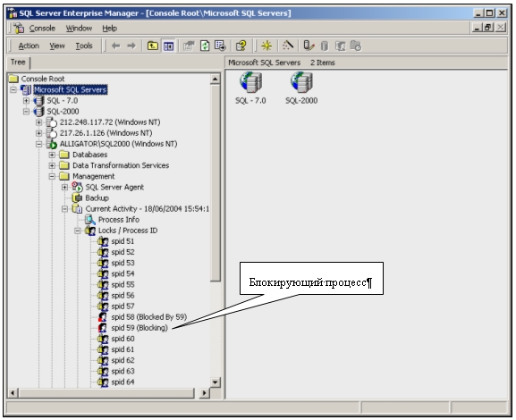The height and width of the screenshot is (420, 516).
Task: Collapse the Current Activity node
Action: pyautogui.click(x=64, y=209)
